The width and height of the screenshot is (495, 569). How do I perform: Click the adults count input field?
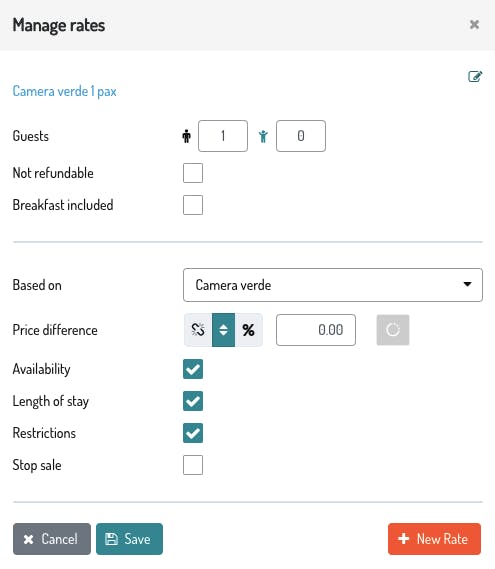pos(223,136)
